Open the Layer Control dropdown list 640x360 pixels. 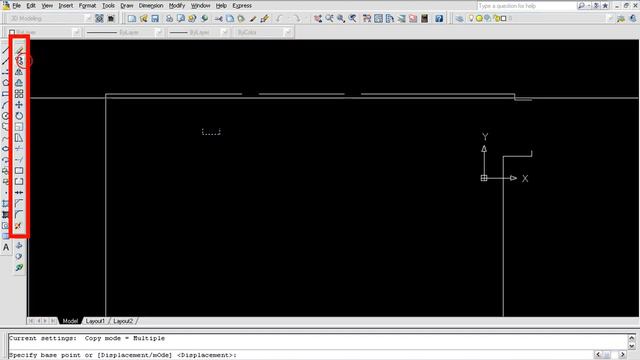610,18
